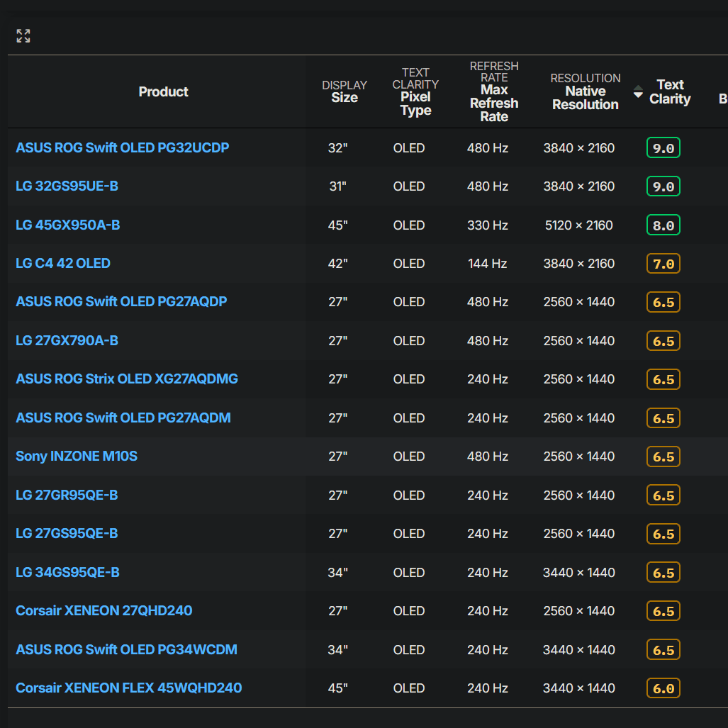This screenshot has height=728, width=728.
Task: Open LG 27GX790A-B product link
Action: 67,341
